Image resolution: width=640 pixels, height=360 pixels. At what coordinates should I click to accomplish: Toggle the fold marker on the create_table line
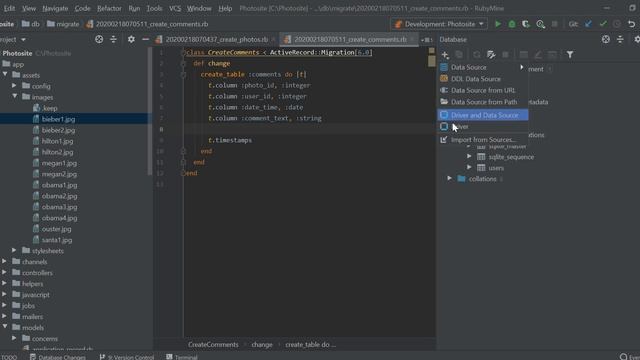coord(183,75)
